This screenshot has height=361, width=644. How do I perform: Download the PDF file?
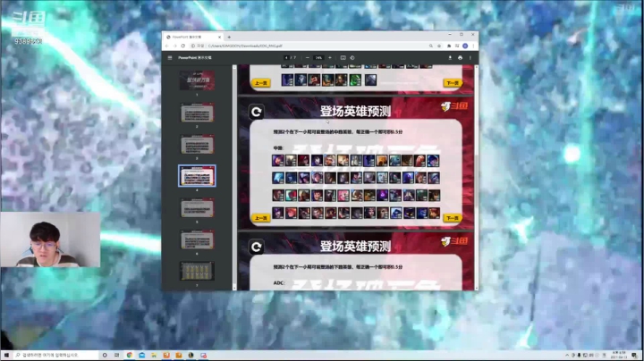point(450,58)
